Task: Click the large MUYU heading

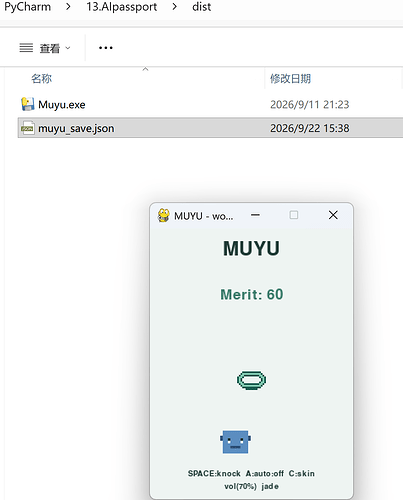Action: [251, 249]
